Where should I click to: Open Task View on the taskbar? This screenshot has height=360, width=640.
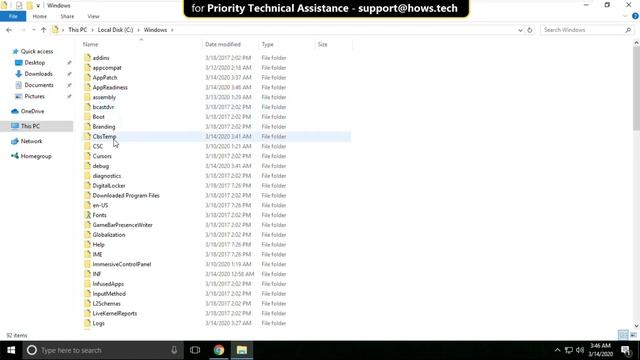[195, 350]
